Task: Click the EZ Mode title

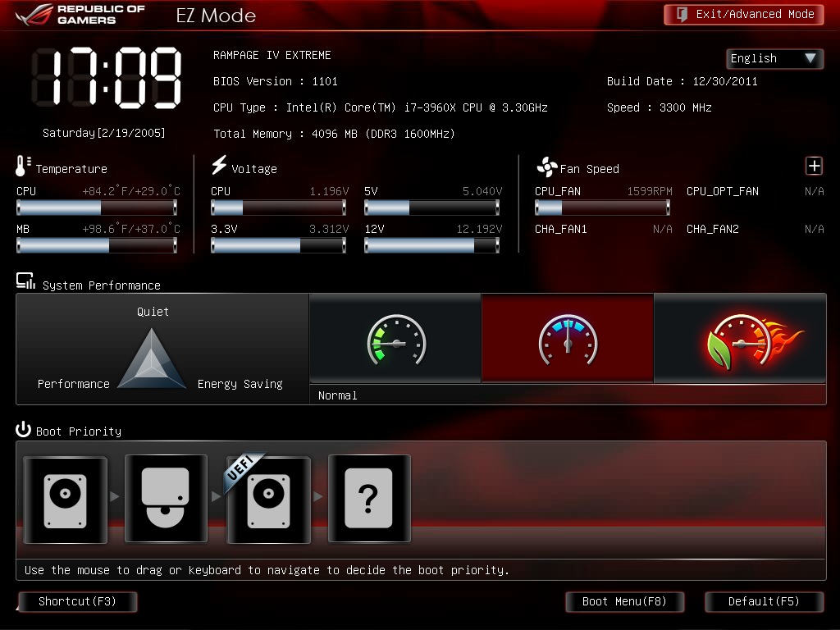Action: (216, 16)
